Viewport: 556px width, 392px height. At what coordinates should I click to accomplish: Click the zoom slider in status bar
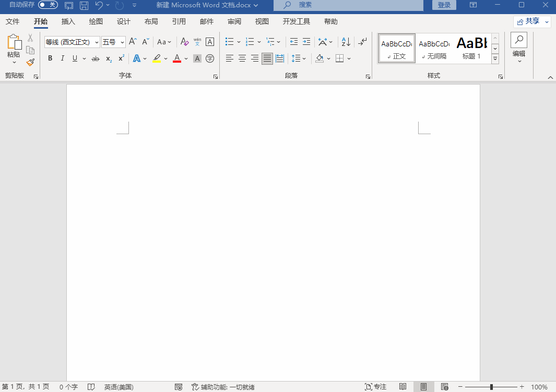tap(491, 387)
